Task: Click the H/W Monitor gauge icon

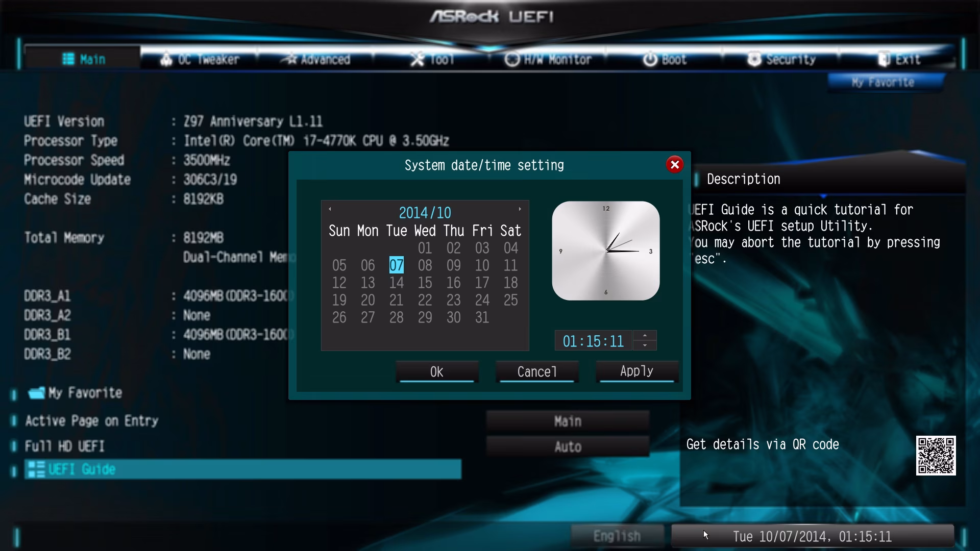Action: coord(512,59)
